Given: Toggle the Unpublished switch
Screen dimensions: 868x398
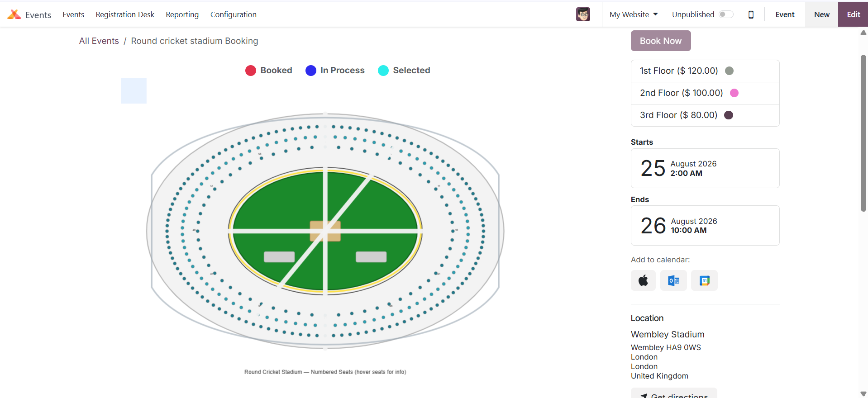Looking at the screenshot, I should (x=726, y=14).
